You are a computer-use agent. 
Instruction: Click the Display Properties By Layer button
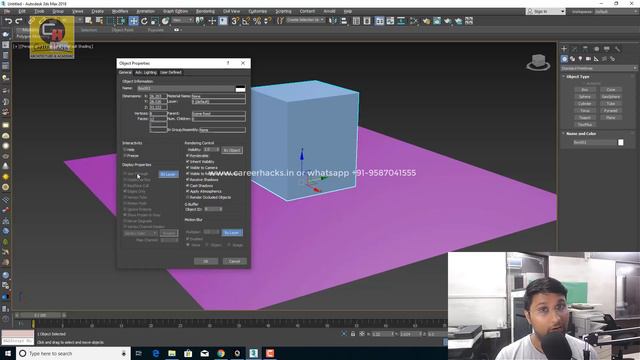(168, 174)
